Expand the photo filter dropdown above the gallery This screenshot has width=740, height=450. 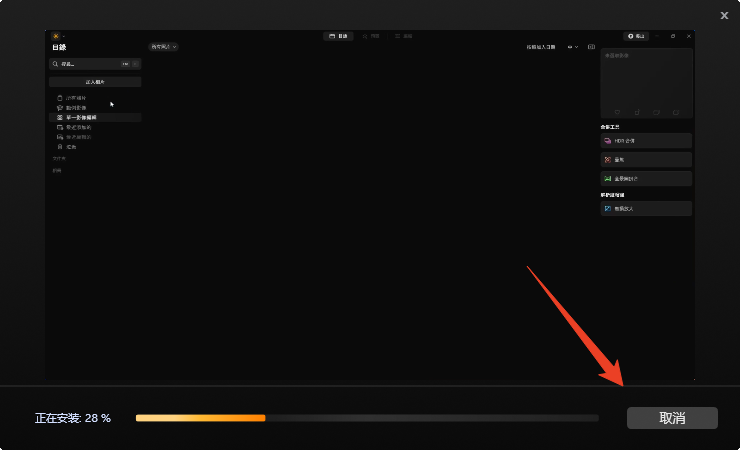(163, 47)
